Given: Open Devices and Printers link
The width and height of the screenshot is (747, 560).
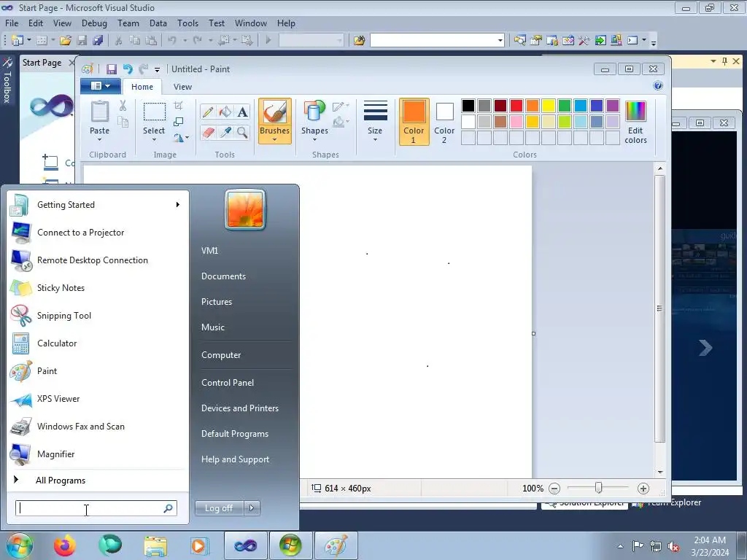Looking at the screenshot, I should pos(239,408).
